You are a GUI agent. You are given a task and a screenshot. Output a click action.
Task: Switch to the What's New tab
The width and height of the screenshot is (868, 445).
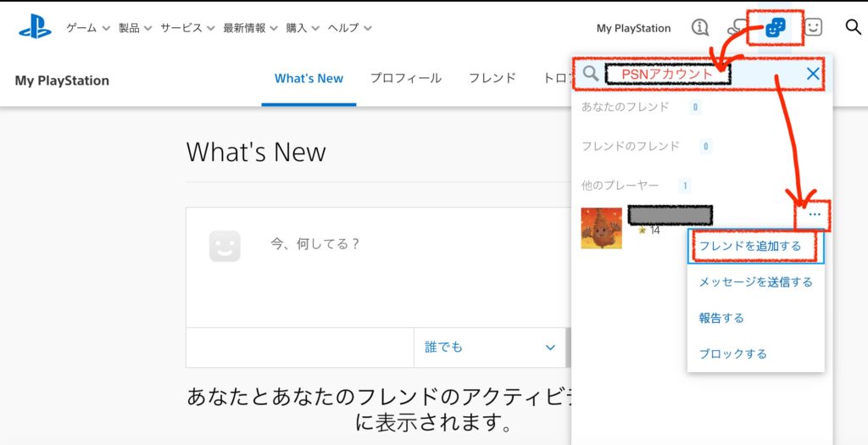[309, 79]
